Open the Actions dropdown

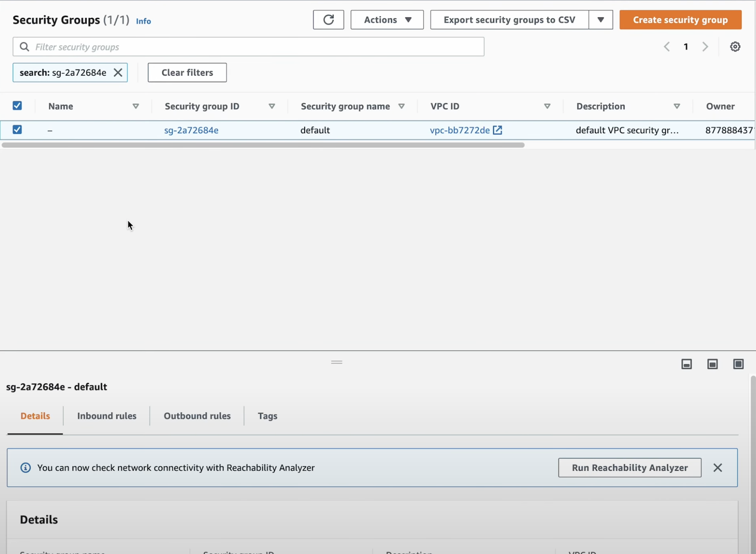387,20
